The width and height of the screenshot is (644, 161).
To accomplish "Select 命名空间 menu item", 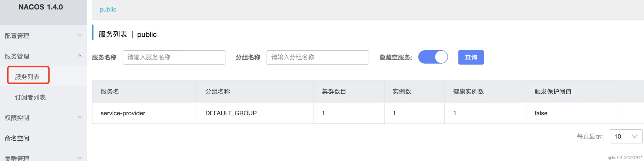I will tap(17, 138).
